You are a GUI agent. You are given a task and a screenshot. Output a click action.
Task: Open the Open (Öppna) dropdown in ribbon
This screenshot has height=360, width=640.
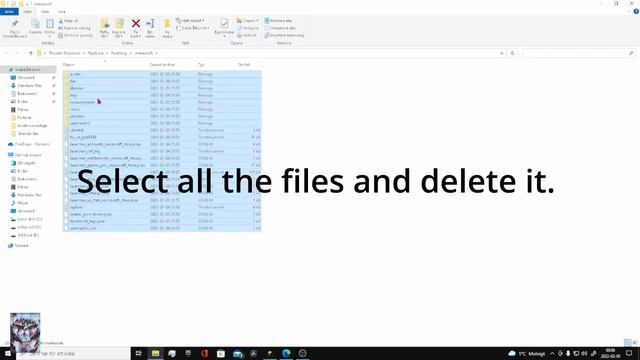[247, 20]
